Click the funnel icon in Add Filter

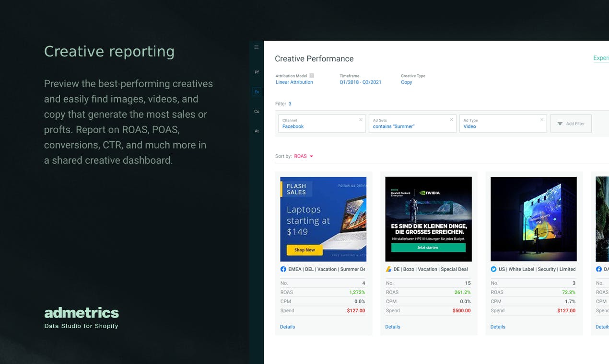click(560, 124)
